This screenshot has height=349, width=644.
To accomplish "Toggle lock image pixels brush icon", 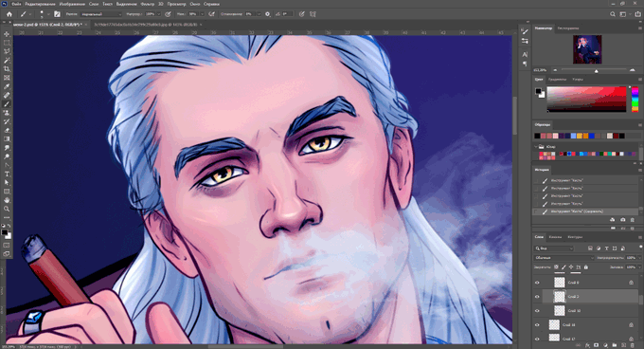I will point(563,266).
